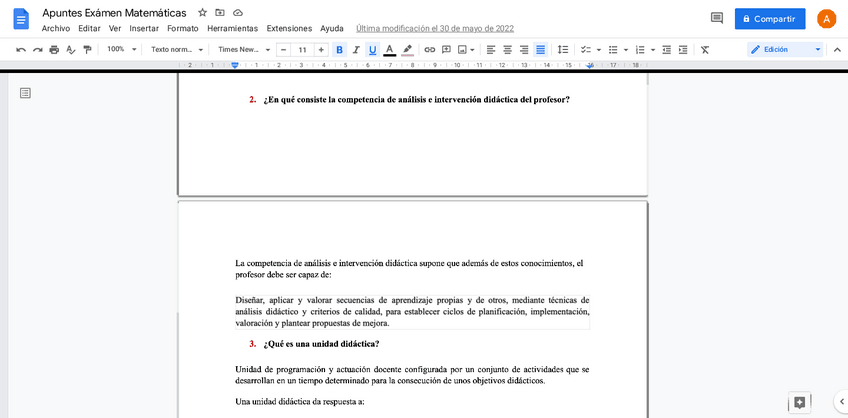Insert a link using toolbar icon
848x418 pixels.
(x=430, y=49)
